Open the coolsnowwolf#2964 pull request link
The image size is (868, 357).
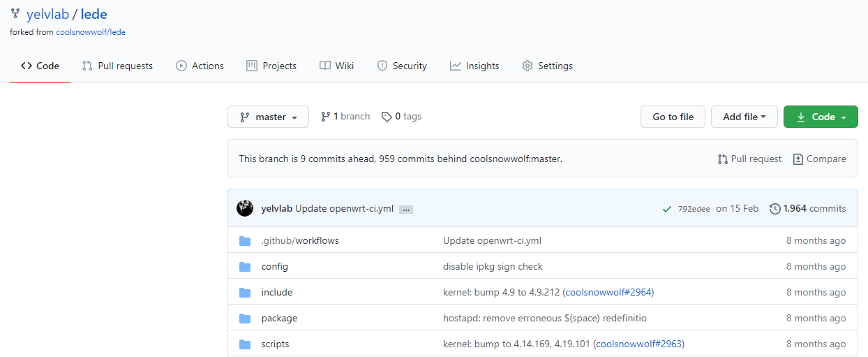(x=608, y=292)
